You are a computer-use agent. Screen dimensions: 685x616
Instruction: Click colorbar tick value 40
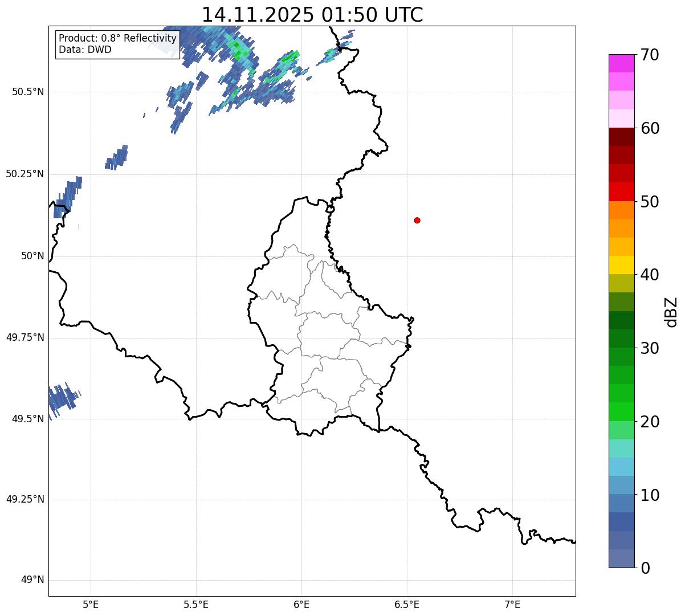(650, 275)
